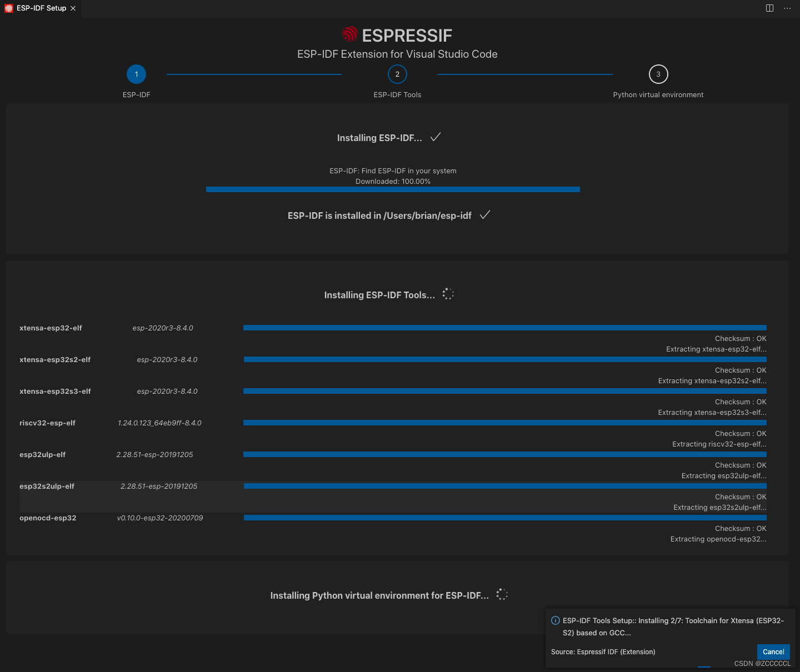Cancel the ESP-IDF Tools installation notification
Viewport: 800px width, 672px height.
coord(773,652)
